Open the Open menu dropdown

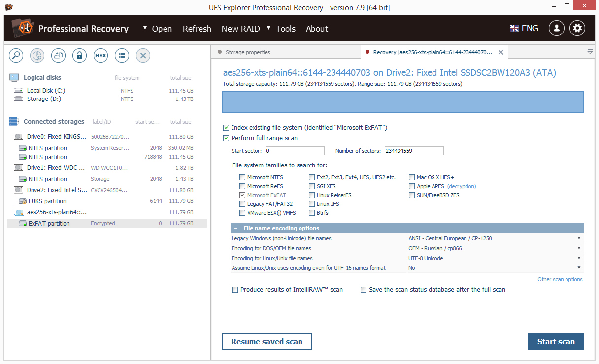(x=158, y=29)
